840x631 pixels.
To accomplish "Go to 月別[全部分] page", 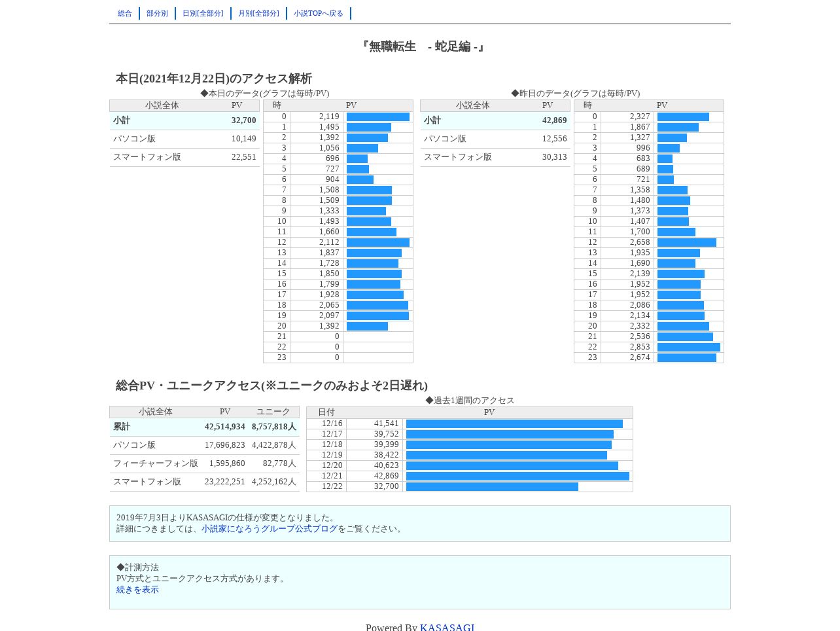I will [x=258, y=13].
